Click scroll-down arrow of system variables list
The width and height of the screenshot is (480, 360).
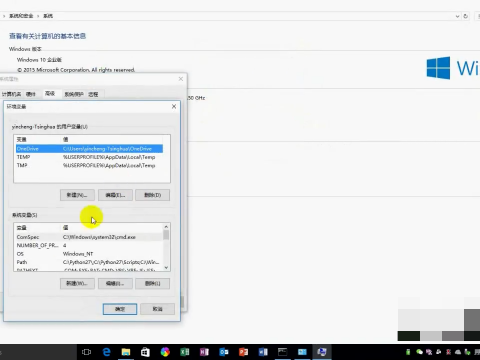(166, 267)
